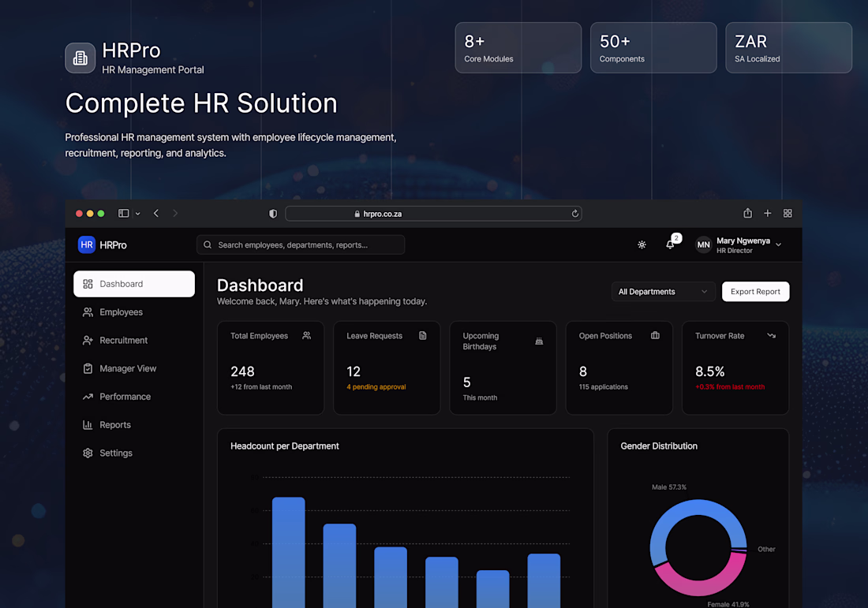Click the 4 pending approval text
The image size is (868, 608).
(376, 386)
